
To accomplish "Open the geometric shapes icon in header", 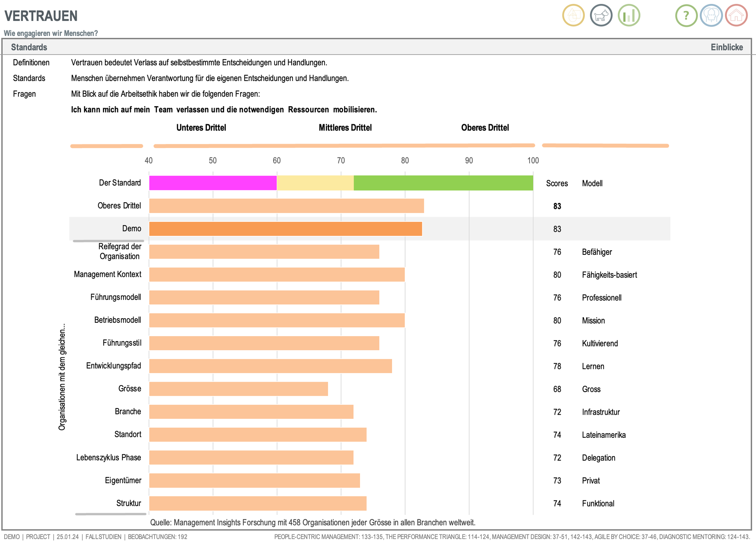I will click(x=573, y=15).
